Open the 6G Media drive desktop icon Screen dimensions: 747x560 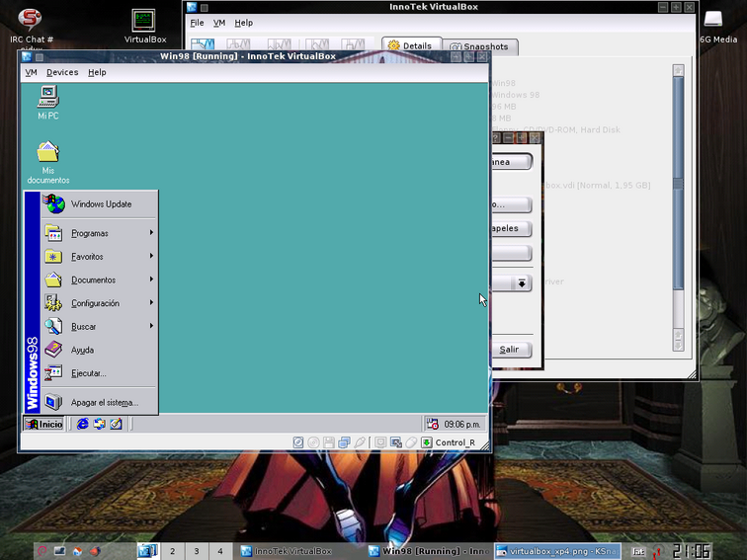pos(718,27)
